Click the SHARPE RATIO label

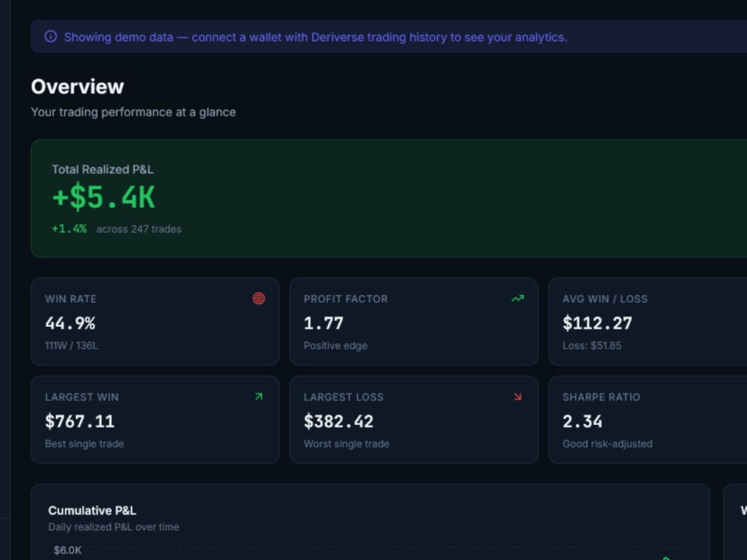click(601, 397)
